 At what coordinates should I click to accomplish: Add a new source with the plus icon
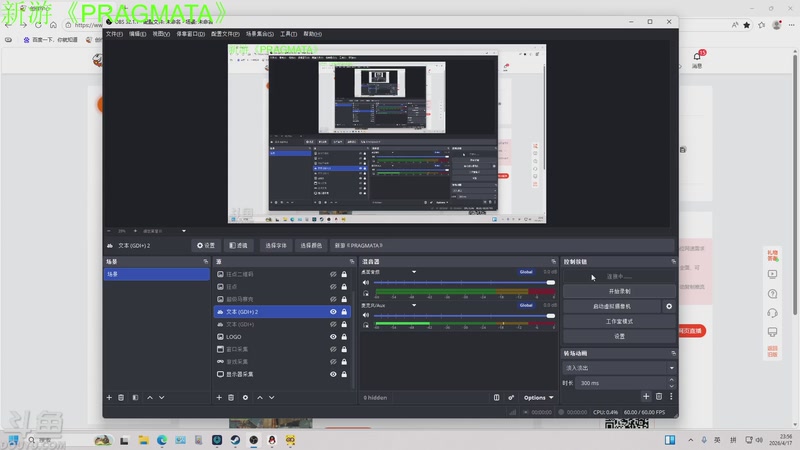tap(219, 397)
